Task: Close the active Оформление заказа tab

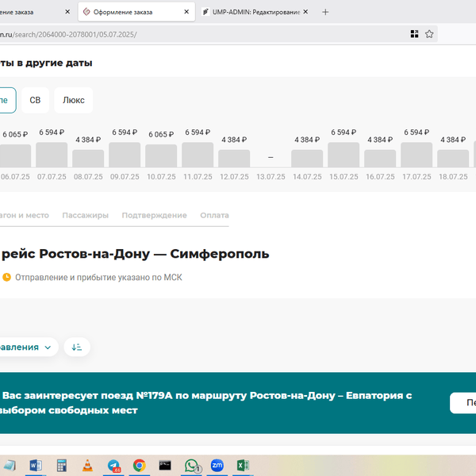Action: point(187,12)
